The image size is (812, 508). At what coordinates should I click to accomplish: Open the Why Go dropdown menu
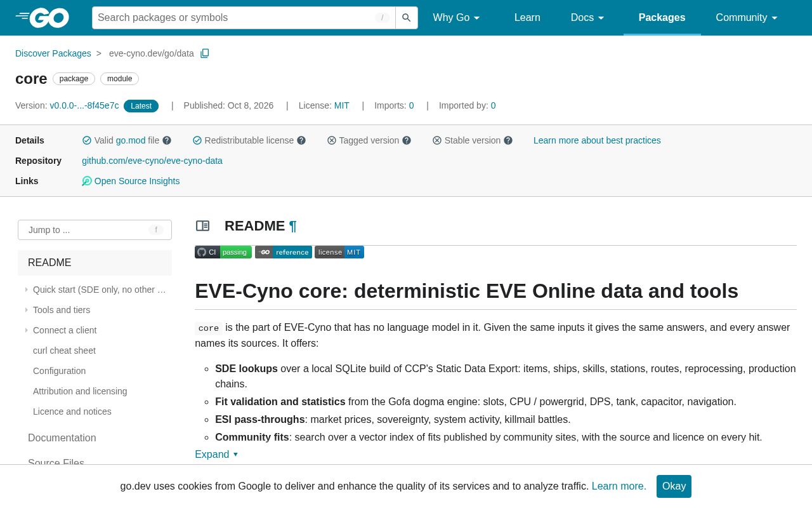(456, 18)
